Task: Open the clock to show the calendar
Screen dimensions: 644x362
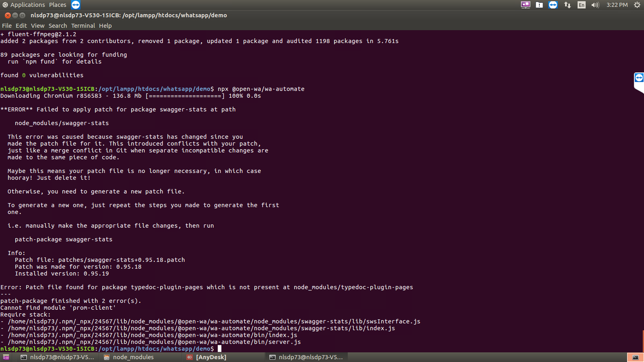Action: pyautogui.click(x=617, y=5)
